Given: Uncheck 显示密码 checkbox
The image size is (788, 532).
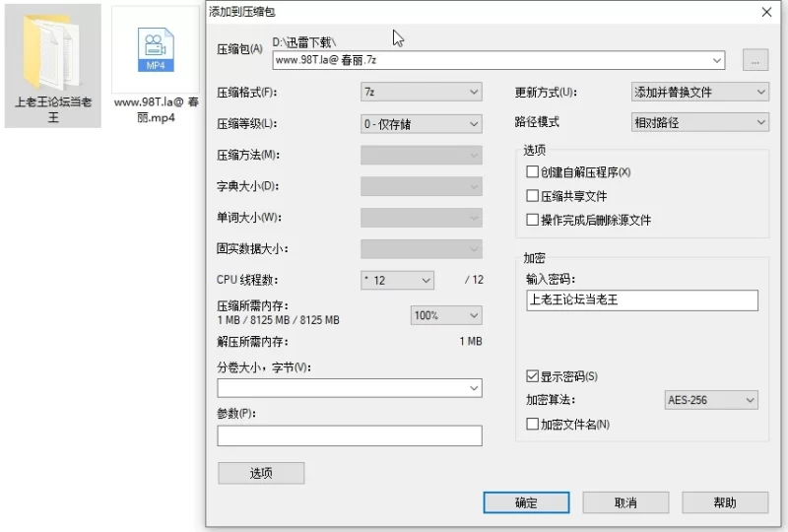Looking at the screenshot, I should 532,375.
